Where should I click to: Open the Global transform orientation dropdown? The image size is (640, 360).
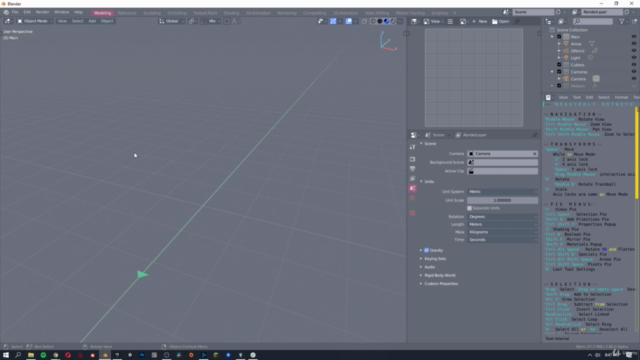(172, 21)
